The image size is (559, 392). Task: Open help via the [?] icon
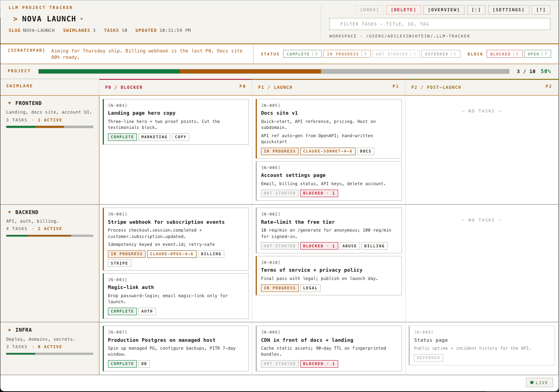pos(541,10)
